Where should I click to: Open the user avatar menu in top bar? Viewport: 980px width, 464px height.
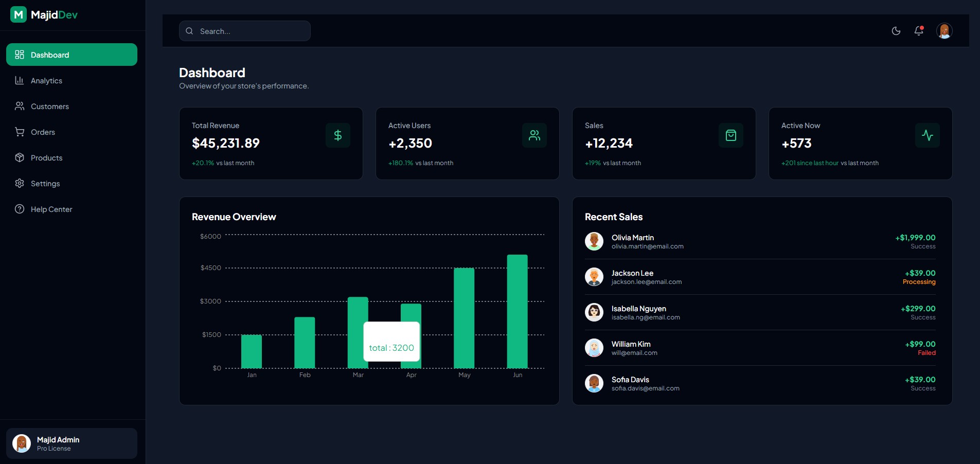tap(945, 31)
